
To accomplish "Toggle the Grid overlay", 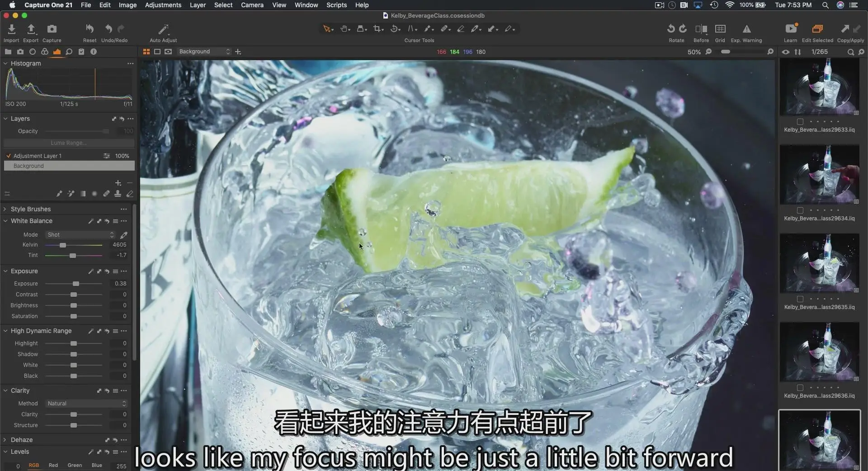I will pos(720,29).
